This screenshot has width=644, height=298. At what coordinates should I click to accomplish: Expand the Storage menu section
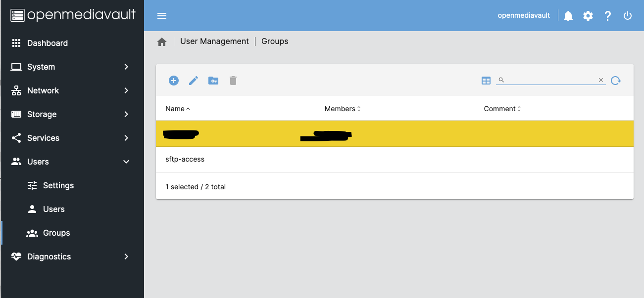click(72, 114)
